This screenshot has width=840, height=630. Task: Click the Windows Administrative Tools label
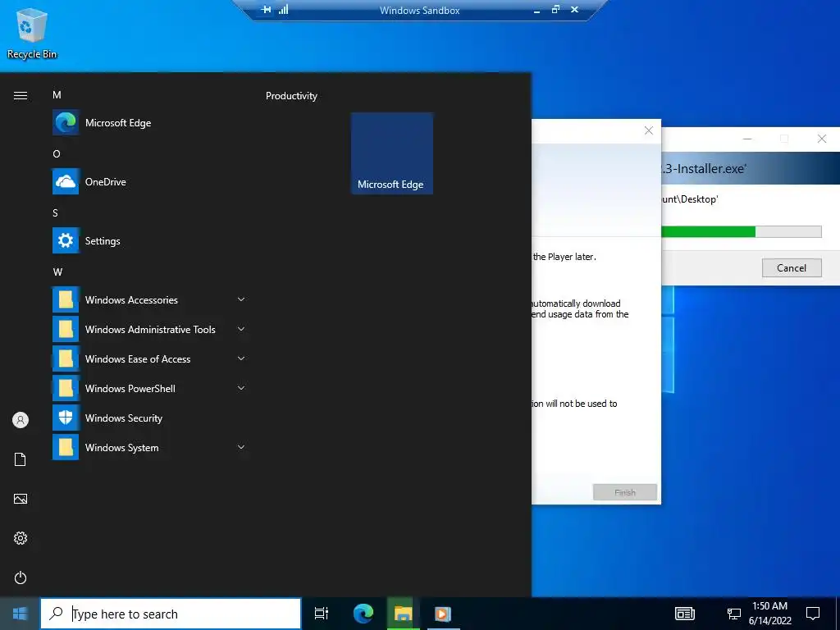click(x=150, y=330)
